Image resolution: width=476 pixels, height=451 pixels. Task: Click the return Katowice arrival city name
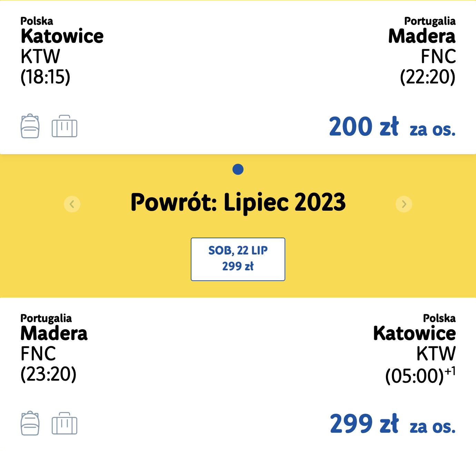[x=415, y=333]
